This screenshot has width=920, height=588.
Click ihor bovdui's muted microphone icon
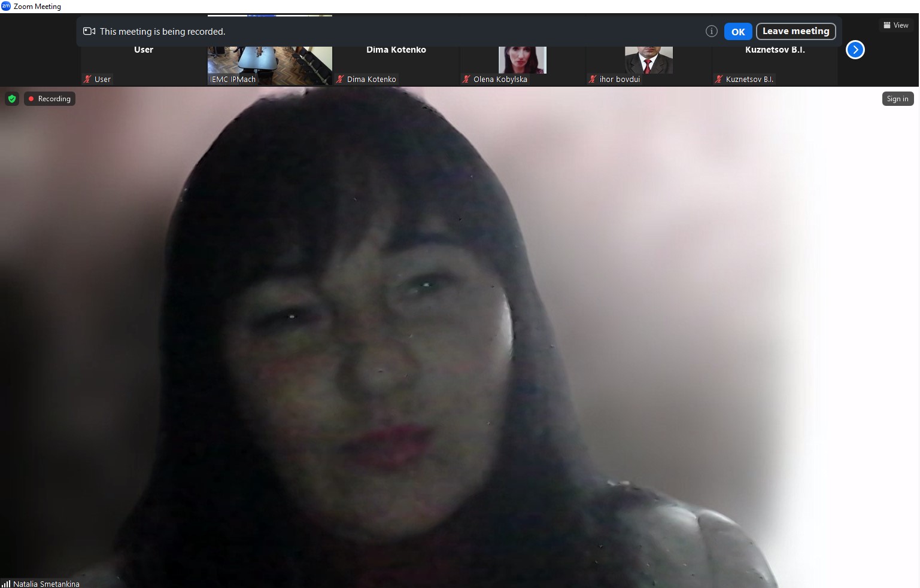(x=593, y=79)
